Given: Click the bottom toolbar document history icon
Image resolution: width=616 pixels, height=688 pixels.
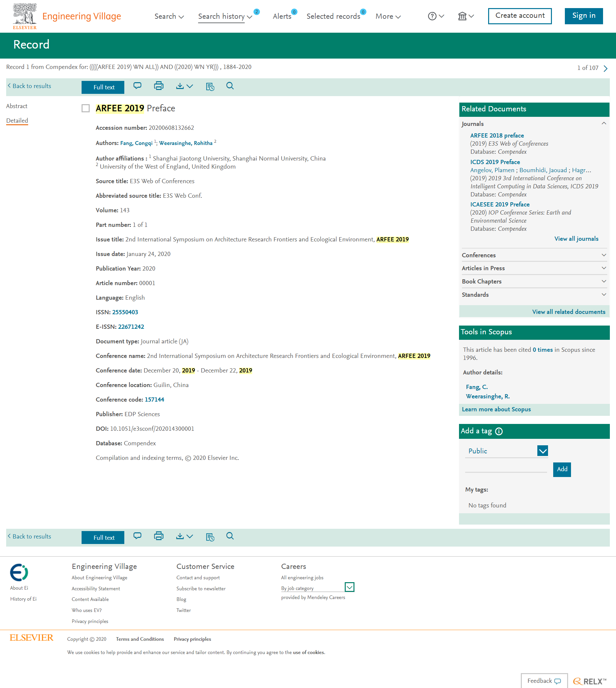Looking at the screenshot, I should coord(210,537).
